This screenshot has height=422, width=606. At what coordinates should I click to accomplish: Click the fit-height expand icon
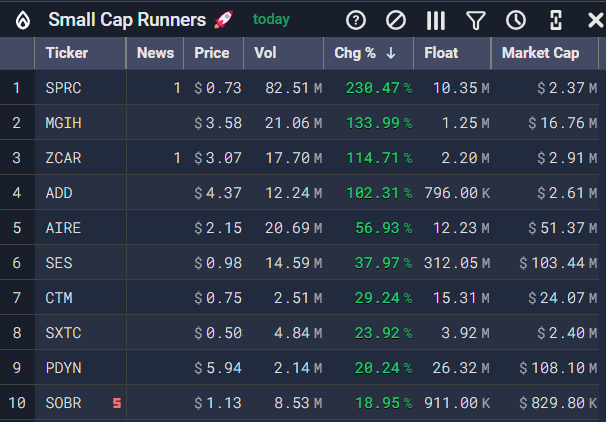[556, 20]
